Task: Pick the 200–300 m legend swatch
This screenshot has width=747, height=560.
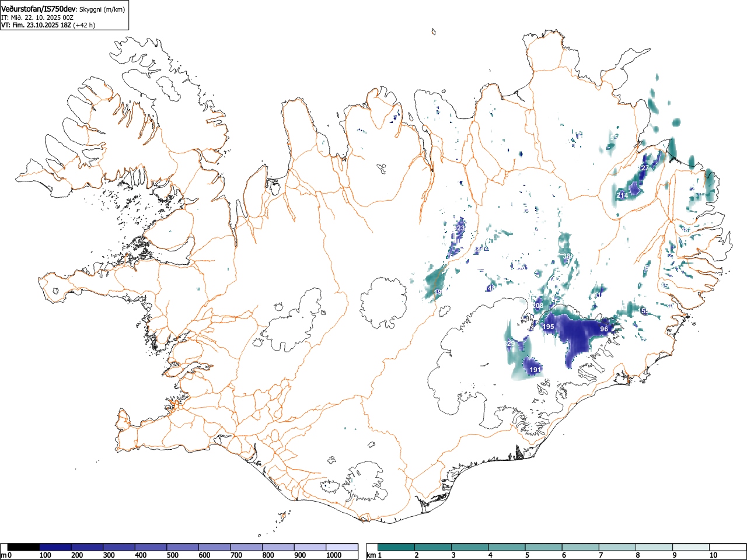Action: click(x=87, y=547)
